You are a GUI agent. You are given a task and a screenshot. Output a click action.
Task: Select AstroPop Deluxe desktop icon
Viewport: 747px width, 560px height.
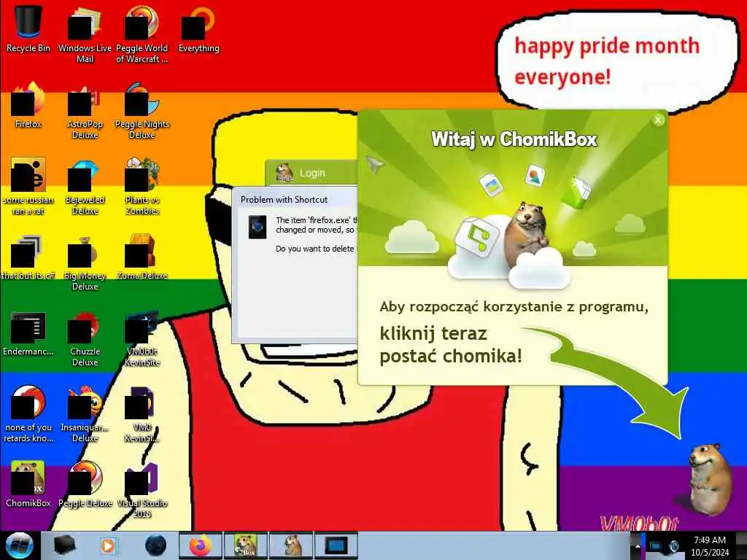85,111
